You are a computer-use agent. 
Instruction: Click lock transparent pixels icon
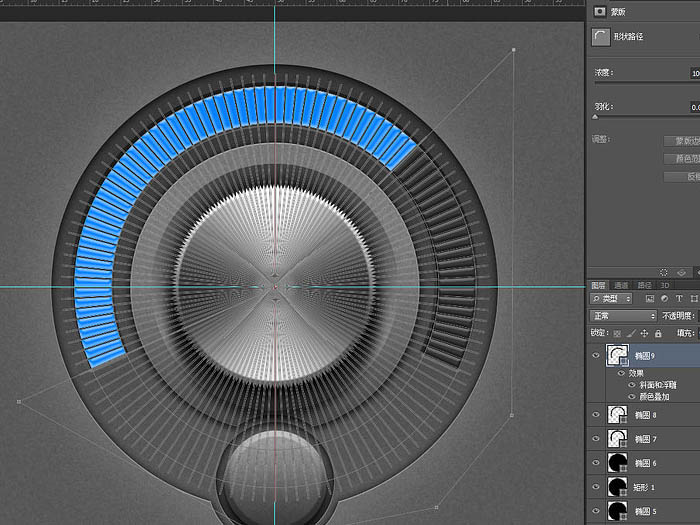click(x=617, y=333)
